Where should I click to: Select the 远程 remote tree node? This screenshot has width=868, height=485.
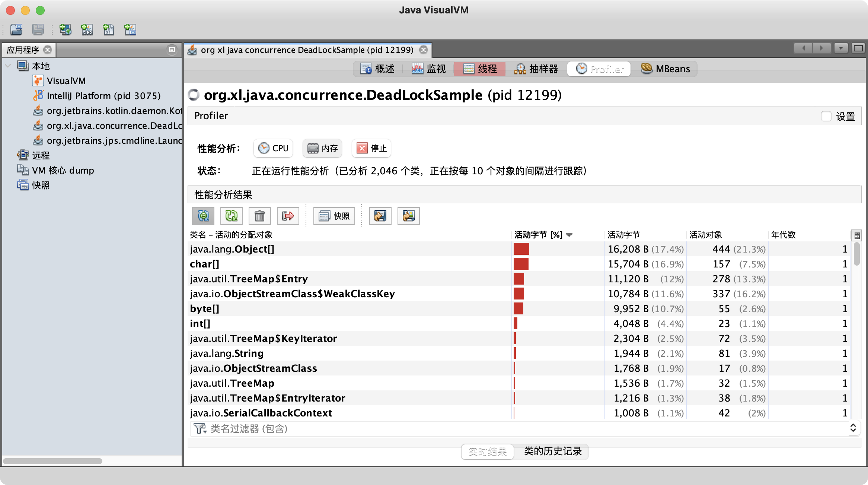(33, 155)
